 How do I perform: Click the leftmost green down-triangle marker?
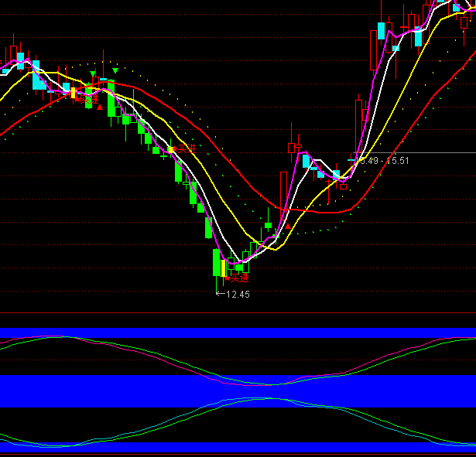coord(92,74)
